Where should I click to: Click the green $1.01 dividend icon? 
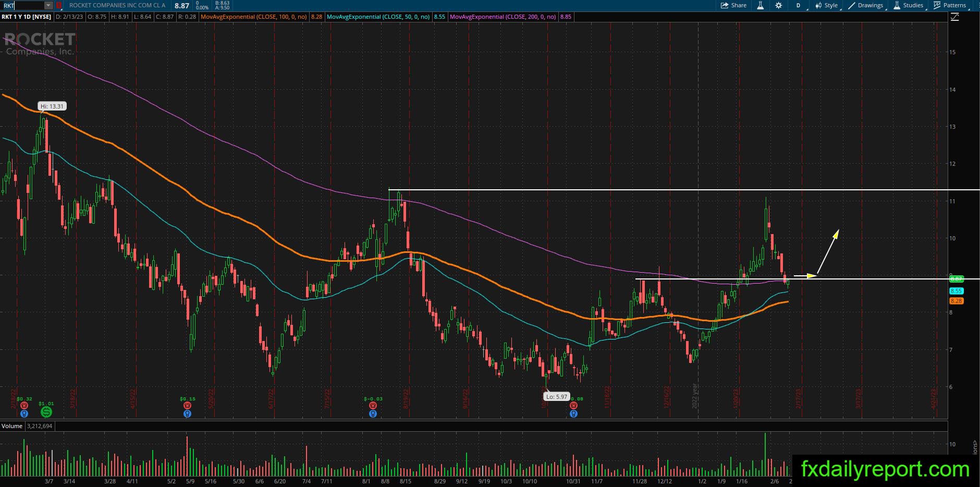tap(46, 412)
